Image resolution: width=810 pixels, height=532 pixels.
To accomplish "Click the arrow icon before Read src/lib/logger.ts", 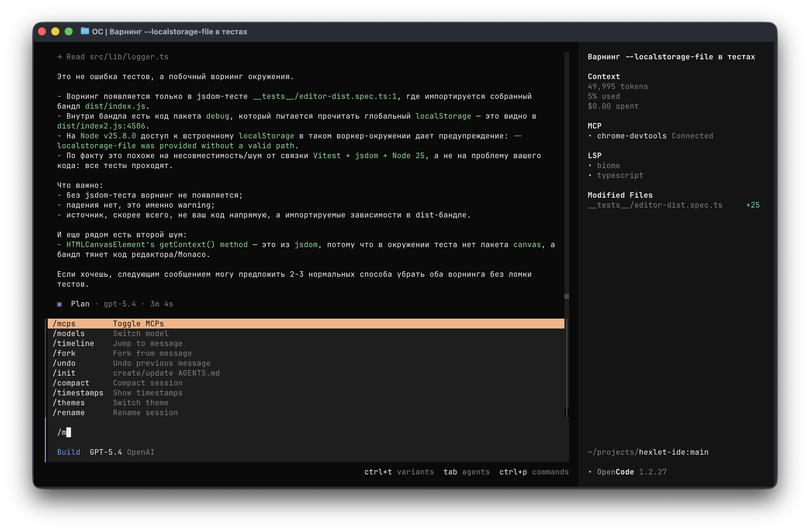I will click(59, 56).
